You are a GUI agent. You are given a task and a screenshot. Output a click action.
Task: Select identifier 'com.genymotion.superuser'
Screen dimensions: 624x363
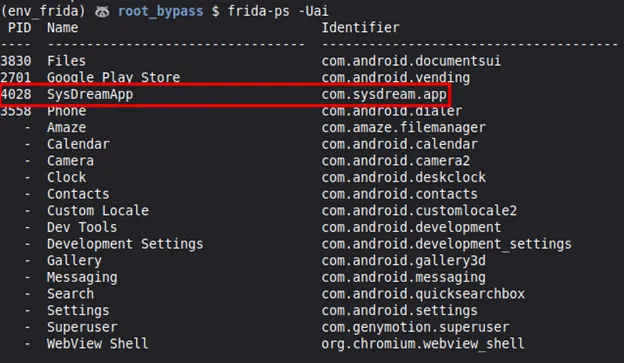click(x=415, y=327)
